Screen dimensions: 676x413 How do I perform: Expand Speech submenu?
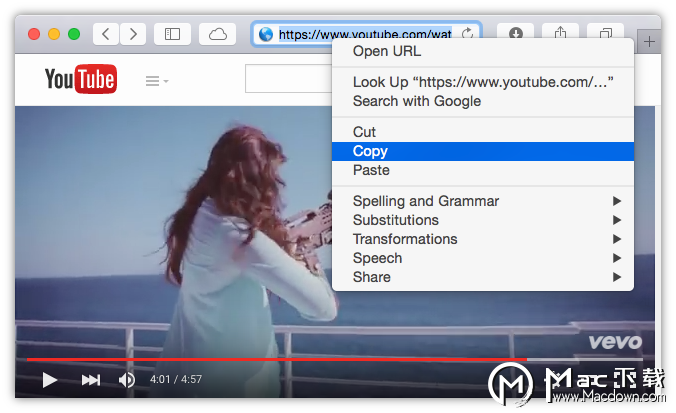pos(483,258)
